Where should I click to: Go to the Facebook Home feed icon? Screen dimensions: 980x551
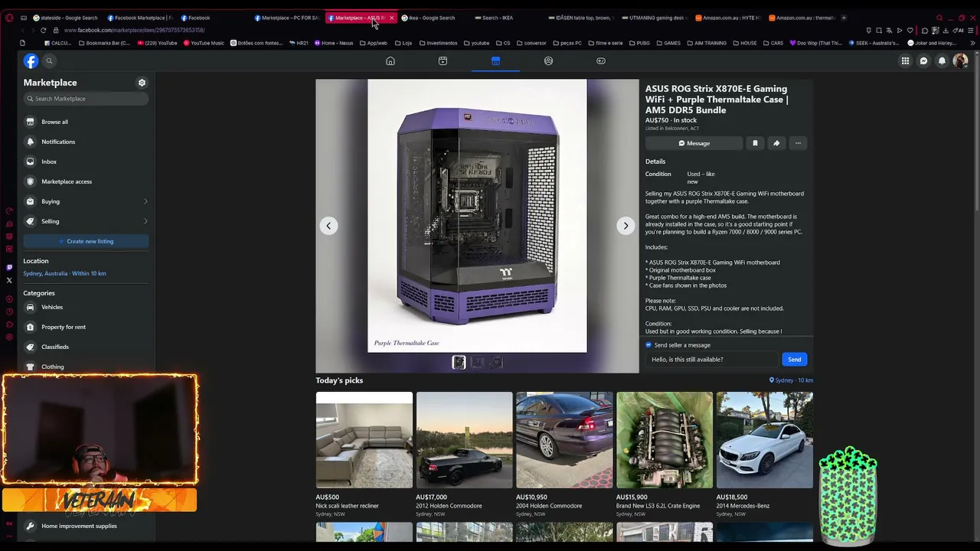coord(390,61)
